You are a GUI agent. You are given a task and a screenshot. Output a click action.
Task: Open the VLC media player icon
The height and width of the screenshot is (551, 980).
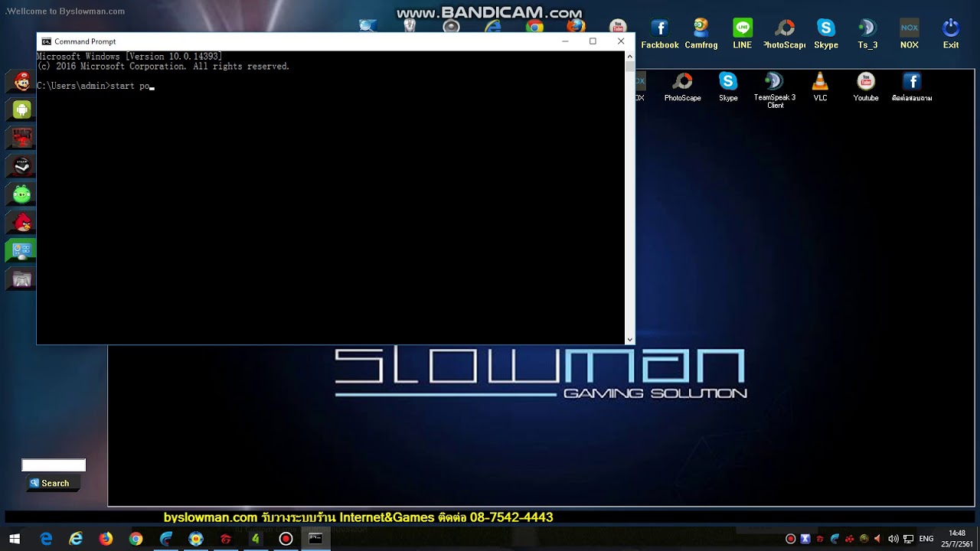pyautogui.click(x=820, y=87)
